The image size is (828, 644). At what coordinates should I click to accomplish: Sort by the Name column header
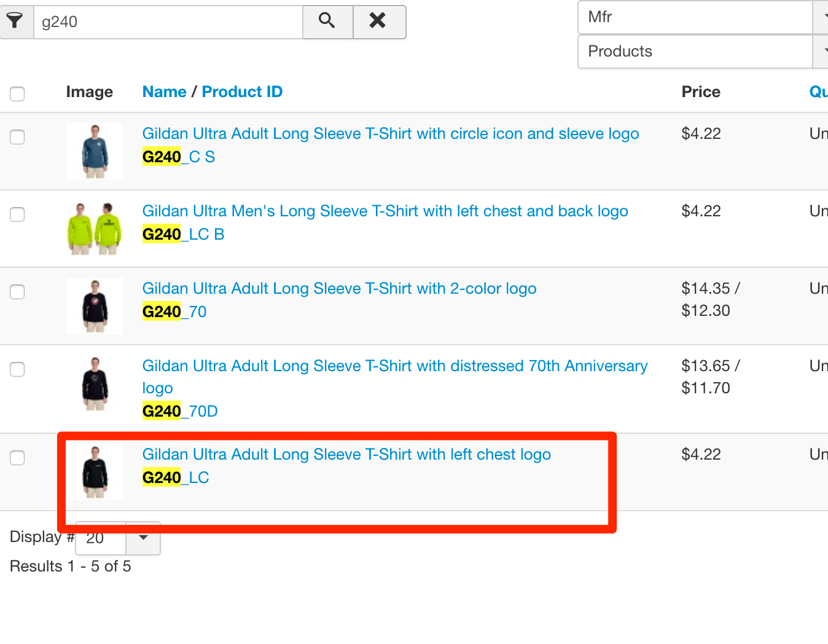[164, 92]
